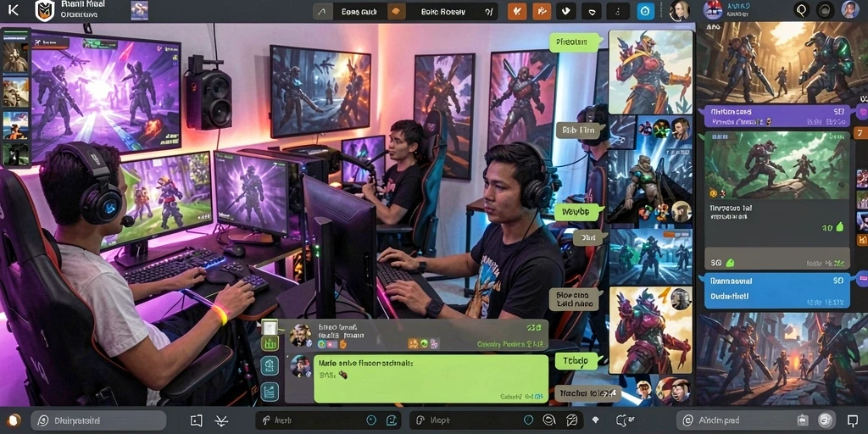
Task: Click the gray 'Dhit' label
Action: click(x=590, y=238)
